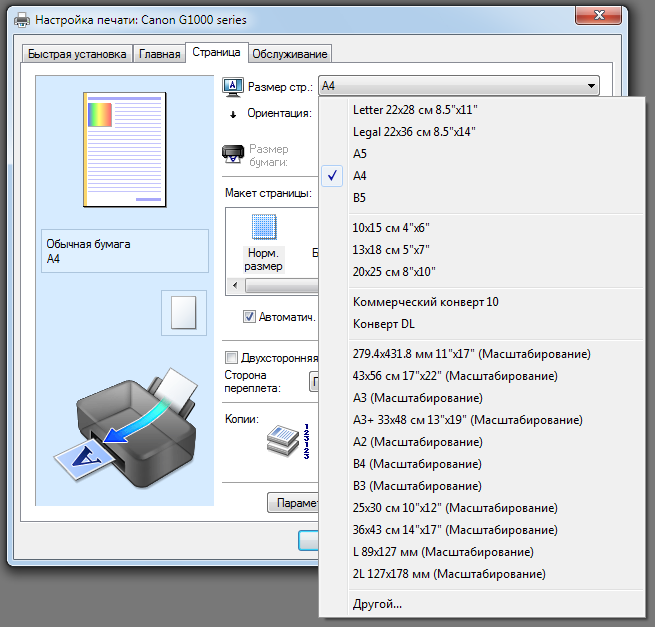Screen dimensions: 655x627
Task: Pick B5 page size
Action: (x=482, y=198)
